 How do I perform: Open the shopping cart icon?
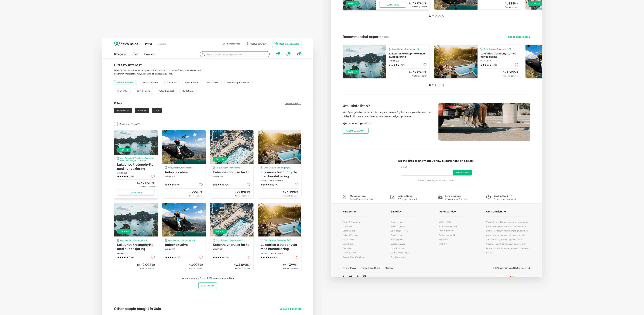(x=298, y=54)
